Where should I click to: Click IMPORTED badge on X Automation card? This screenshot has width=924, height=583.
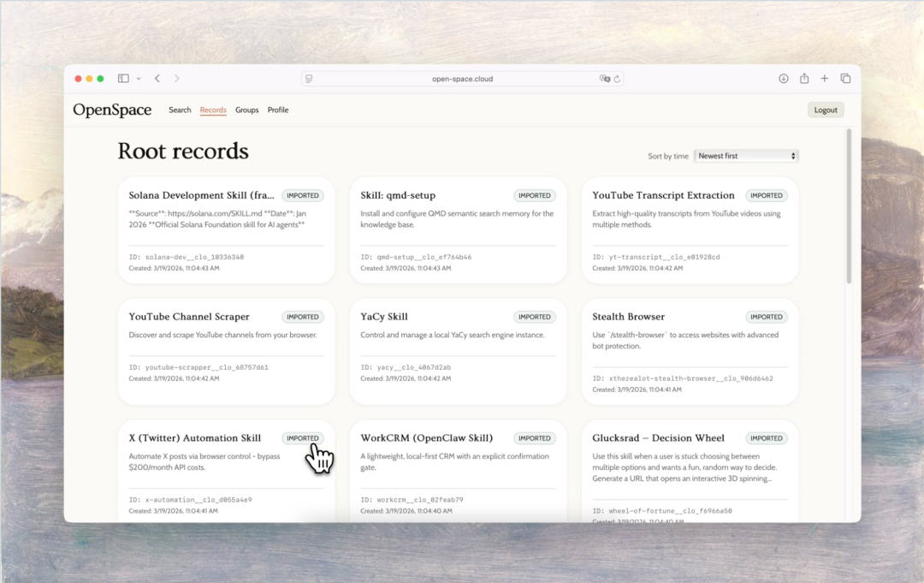click(x=302, y=438)
